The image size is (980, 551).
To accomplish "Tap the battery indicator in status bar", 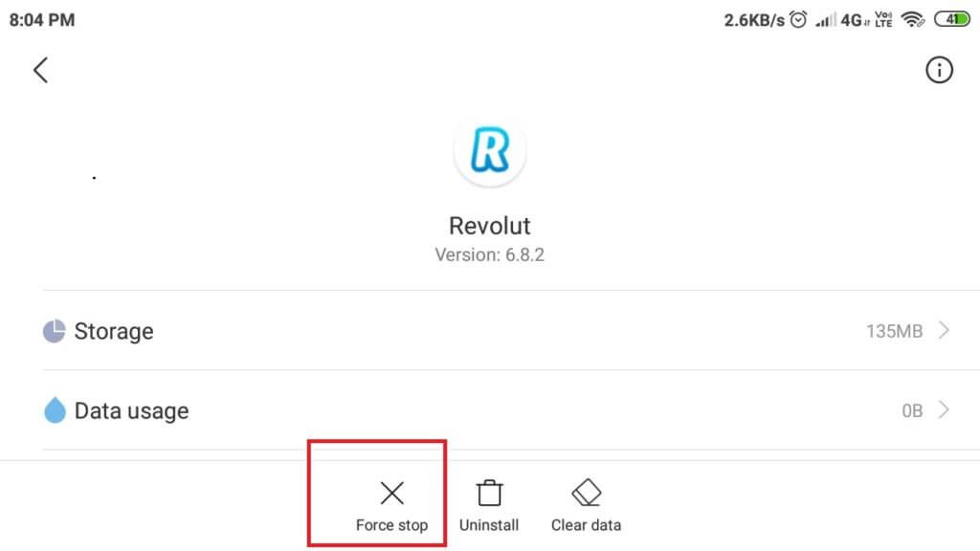I will (952, 19).
